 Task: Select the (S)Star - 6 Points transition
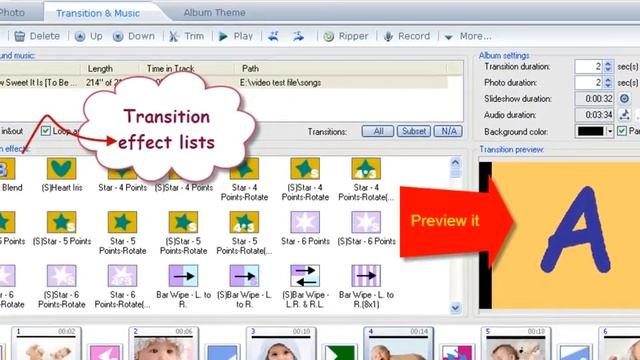(366, 229)
